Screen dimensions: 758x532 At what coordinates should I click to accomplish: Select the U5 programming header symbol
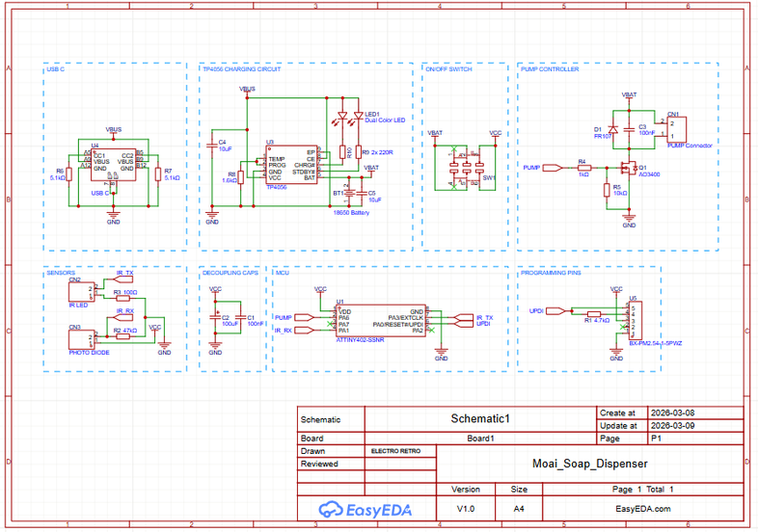636,320
